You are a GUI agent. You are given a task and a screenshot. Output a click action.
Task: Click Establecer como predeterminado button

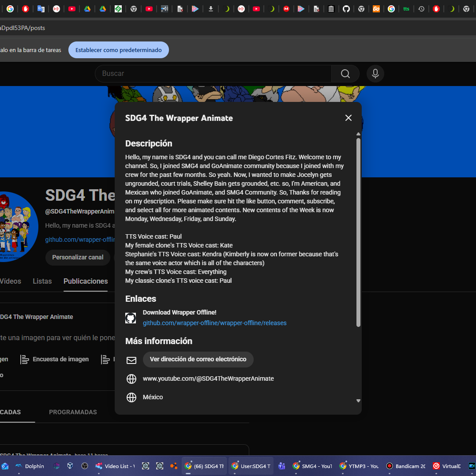pos(118,50)
